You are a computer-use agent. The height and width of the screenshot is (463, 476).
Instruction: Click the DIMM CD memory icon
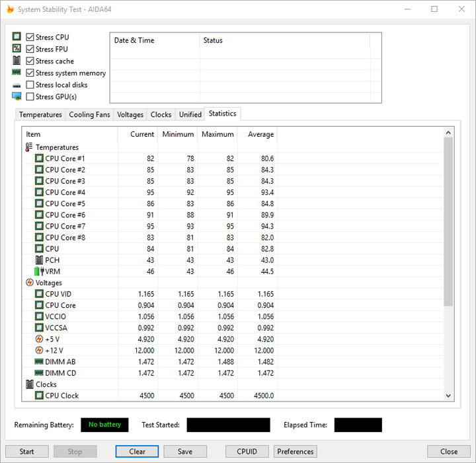tap(39, 373)
